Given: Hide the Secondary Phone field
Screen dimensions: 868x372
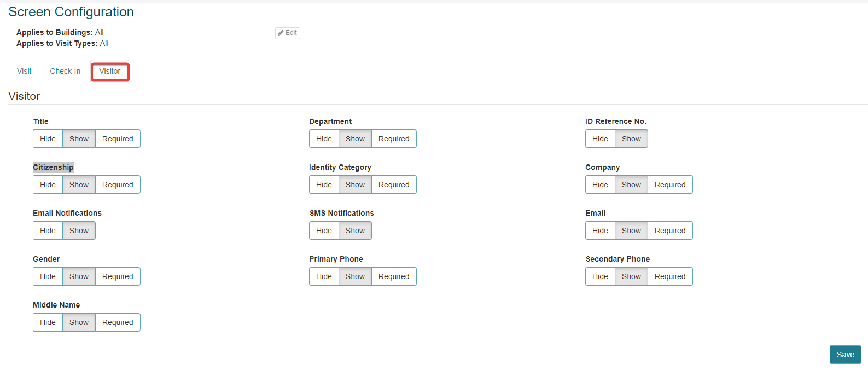Looking at the screenshot, I should pos(600,276).
